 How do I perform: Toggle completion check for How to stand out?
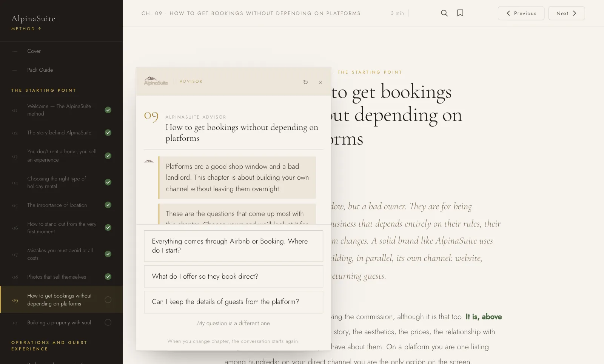pos(108,227)
